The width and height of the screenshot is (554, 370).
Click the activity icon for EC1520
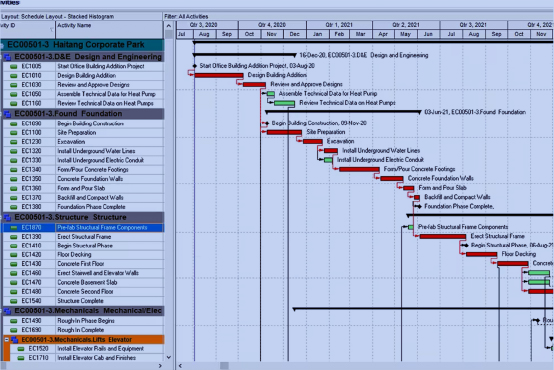click(x=20, y=349)
